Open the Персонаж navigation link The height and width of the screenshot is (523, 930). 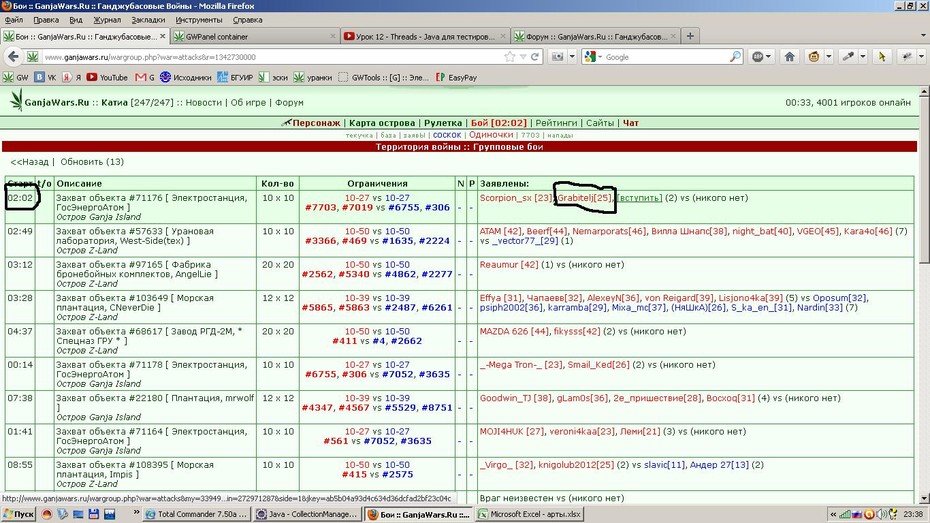tap(316, 123)
